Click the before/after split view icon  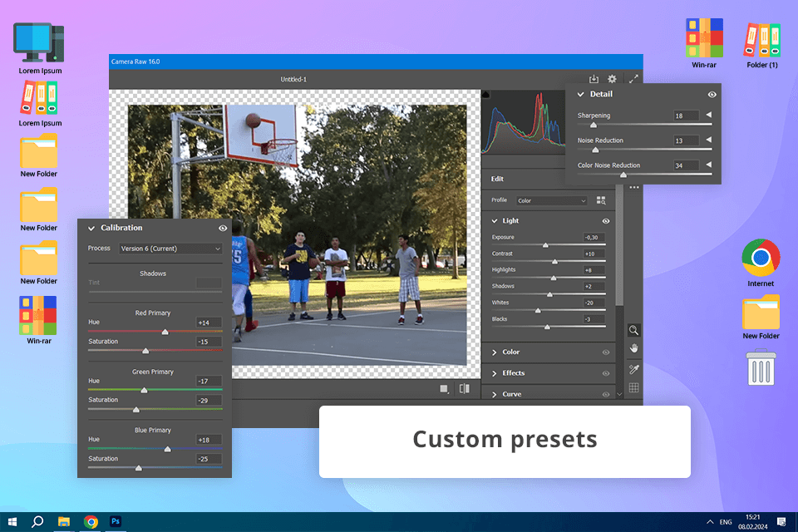pyautogui.click(x=464, y=389)
